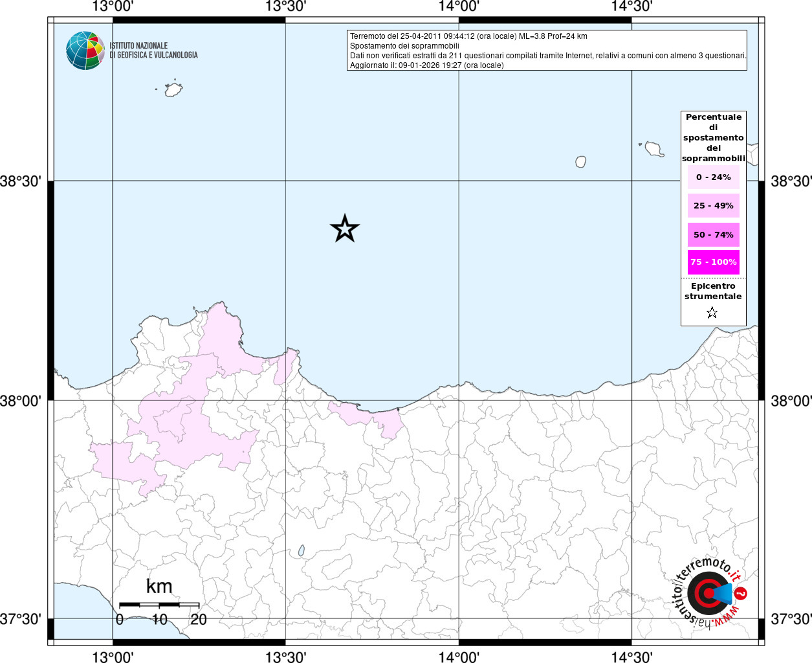
Task: Select the 75 - 100% legend swatch
Action: (713, 262)
